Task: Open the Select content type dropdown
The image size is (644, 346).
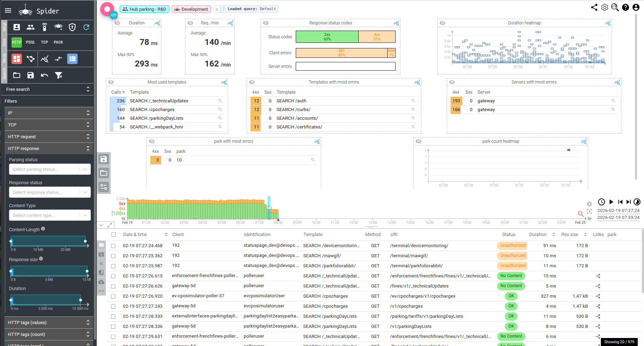Action: pyautogui.click(x=50, y=215)
